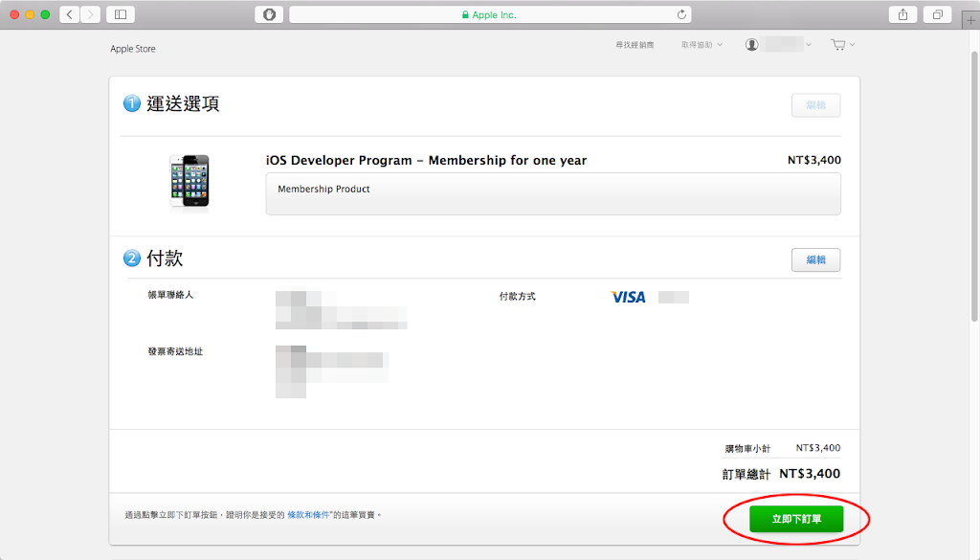Open the 尋找經銷商 menu link
Viewport: 980px width, 560px height.
[635, 45]
